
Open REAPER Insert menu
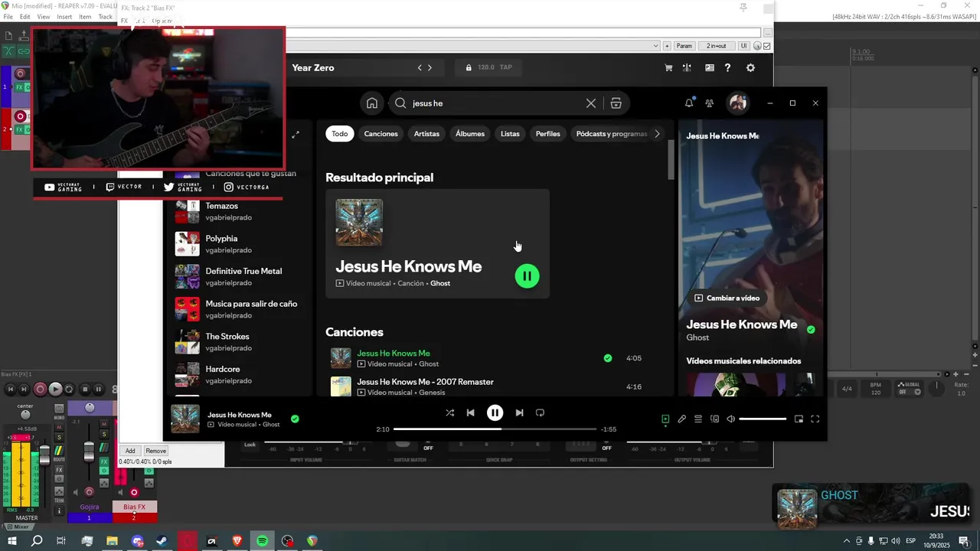(x=64, y=17)
